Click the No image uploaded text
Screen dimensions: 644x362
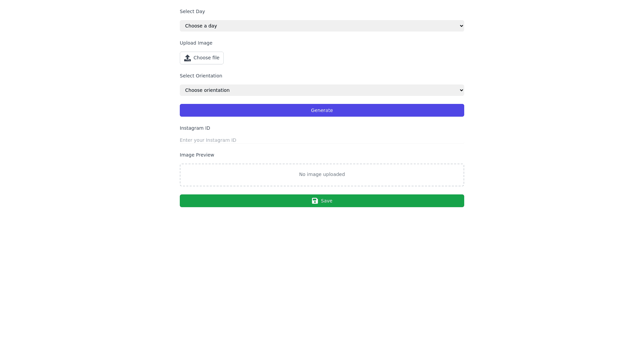click(322, 174)
